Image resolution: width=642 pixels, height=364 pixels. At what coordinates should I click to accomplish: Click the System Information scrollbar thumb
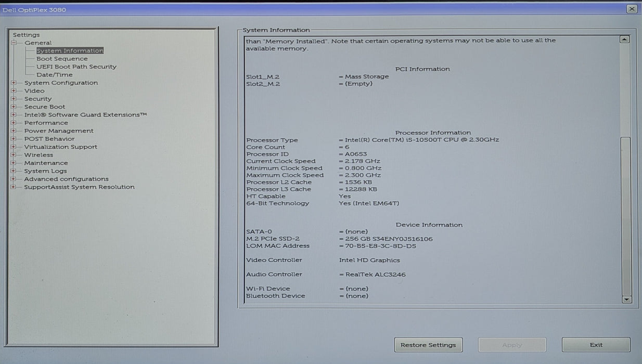(x=626, y=216)
